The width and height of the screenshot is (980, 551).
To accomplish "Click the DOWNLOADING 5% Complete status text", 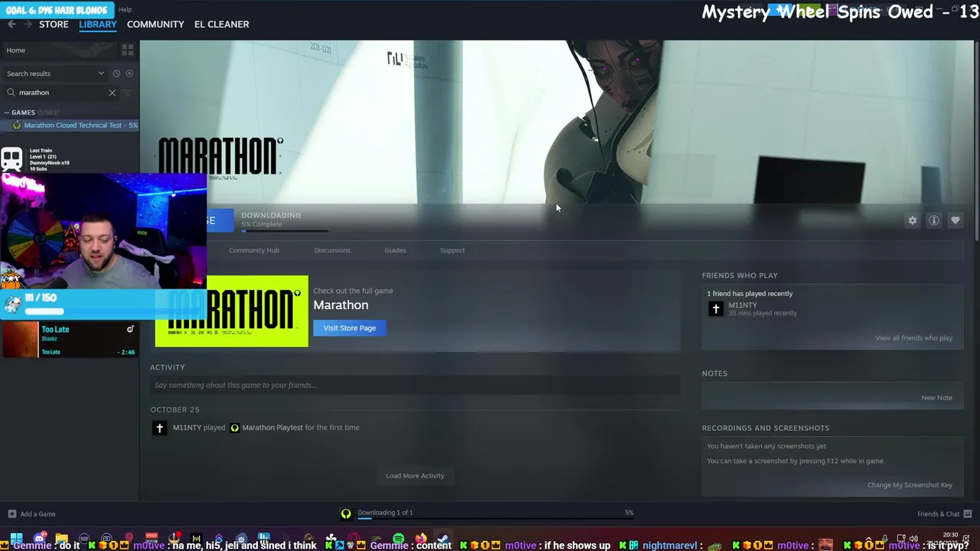I will (271, 220).
